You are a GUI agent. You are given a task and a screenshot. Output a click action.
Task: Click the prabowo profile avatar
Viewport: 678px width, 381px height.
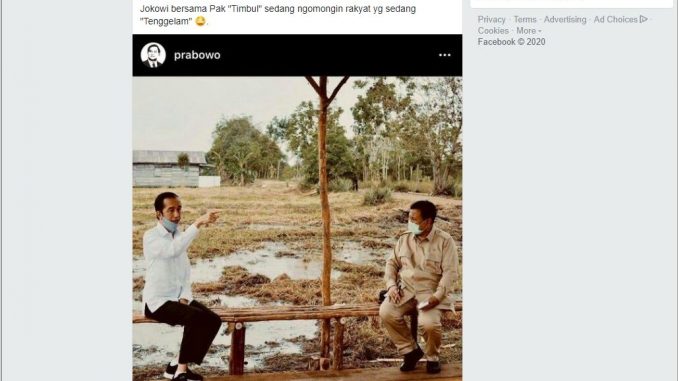pos(153,55)
